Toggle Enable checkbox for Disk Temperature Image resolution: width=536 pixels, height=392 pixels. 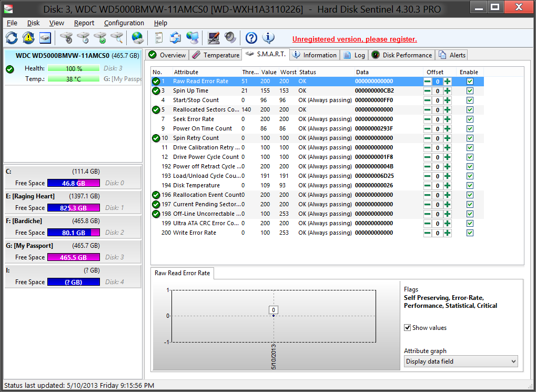(470, 186)
